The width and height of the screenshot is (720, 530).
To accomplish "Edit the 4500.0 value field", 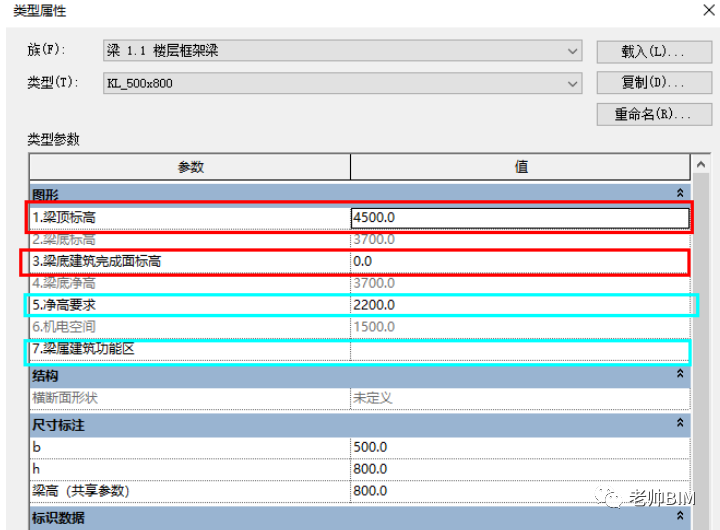I will coord(520,218).
